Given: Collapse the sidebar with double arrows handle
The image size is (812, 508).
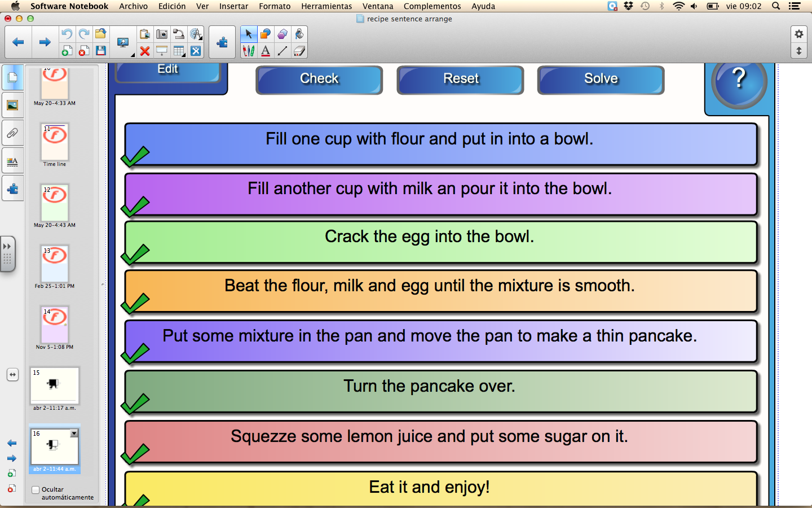Looking at the screenshot, I should [7, 253].
